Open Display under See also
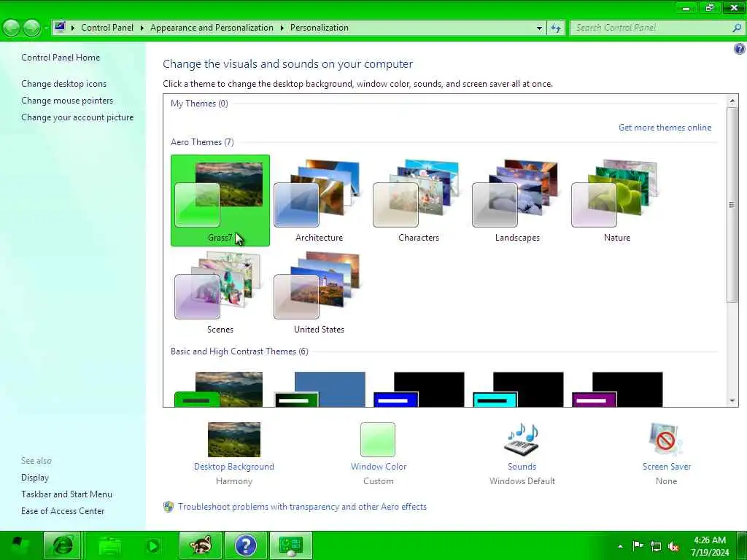 click(x=35, y=477)
